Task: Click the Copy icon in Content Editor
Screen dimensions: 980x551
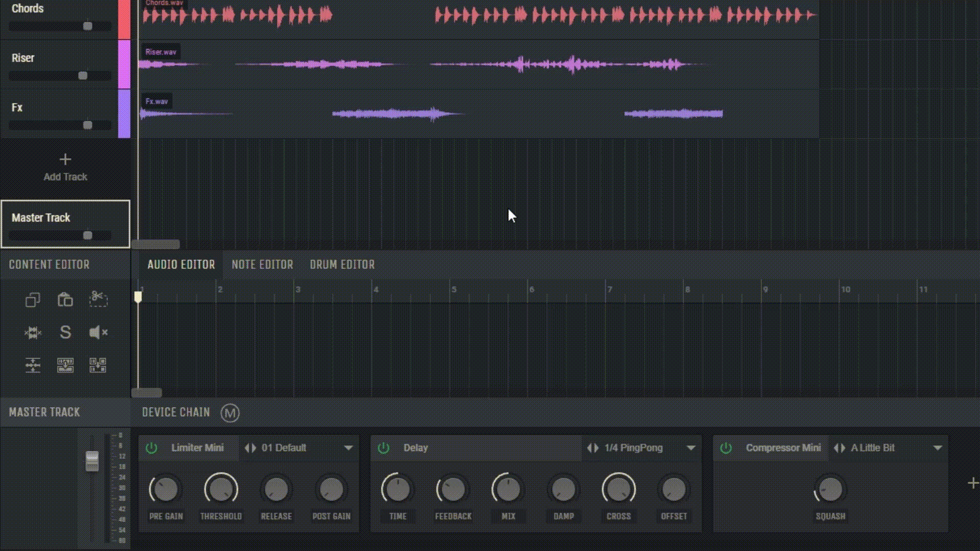Action: 33,299
